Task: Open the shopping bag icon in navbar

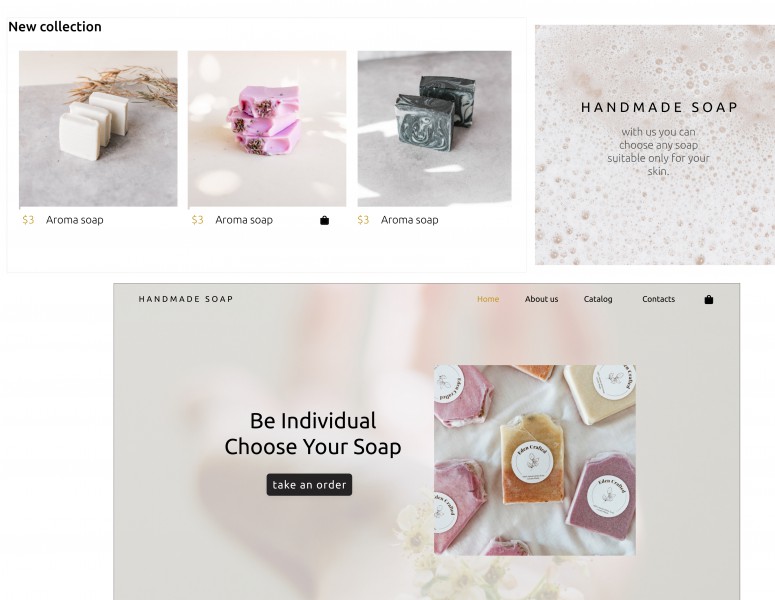Action: [x=708, y=300]
